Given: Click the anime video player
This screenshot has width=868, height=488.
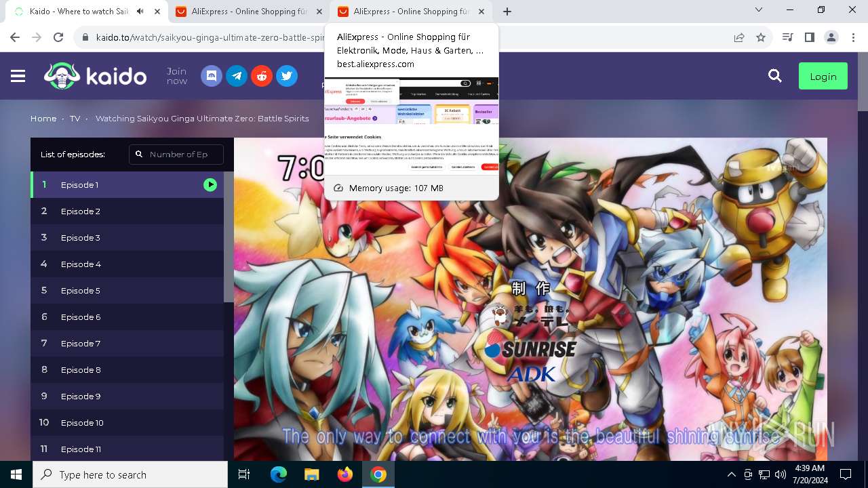Looking at the screenshot, I should tap(530, 299).
